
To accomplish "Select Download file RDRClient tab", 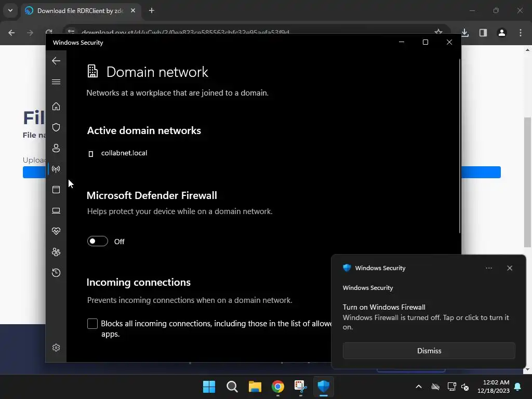I will [80, 11].
